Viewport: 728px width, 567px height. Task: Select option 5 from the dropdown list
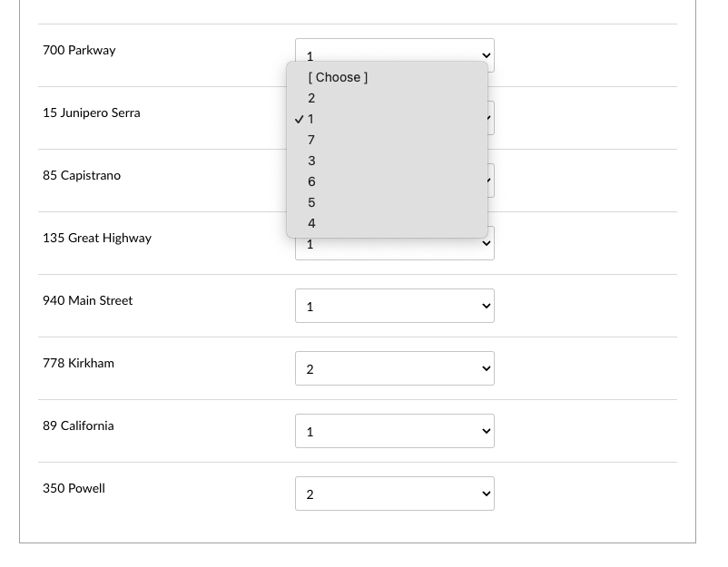312,202
